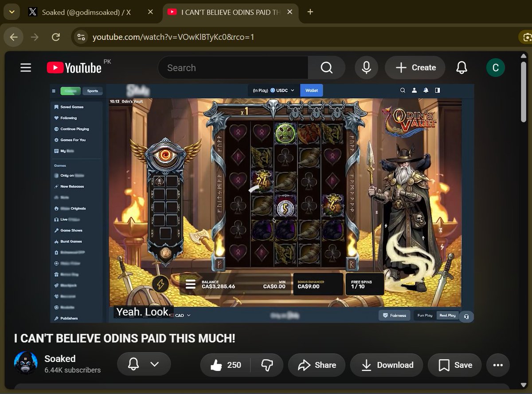532x394 pixels.
Task: Select the I CAN'T BELIEVE ODINS tab
Action: 231,12
